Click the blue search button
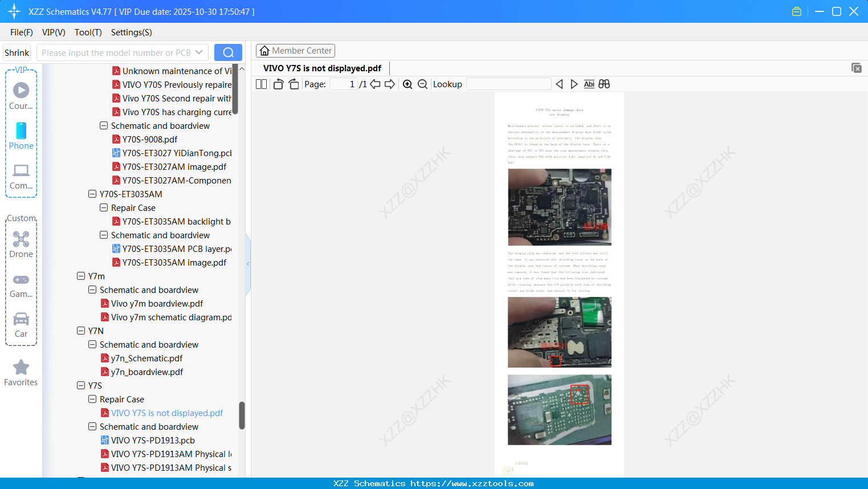Image resolution: width=868 pixels, height=489 pixels. 228,52
